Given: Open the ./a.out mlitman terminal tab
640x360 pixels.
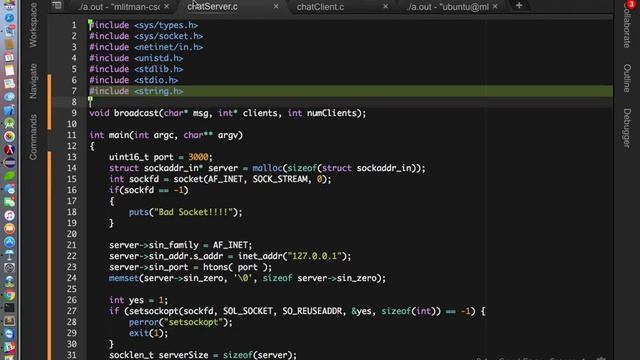Looking at the screenshot, I should click(119, 7).
